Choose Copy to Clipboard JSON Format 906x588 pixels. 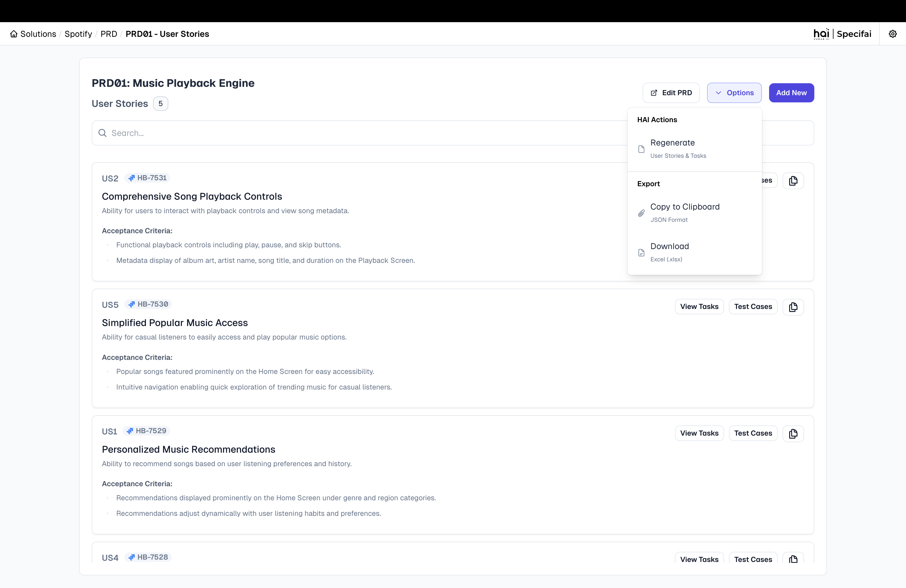pos(694,213)
